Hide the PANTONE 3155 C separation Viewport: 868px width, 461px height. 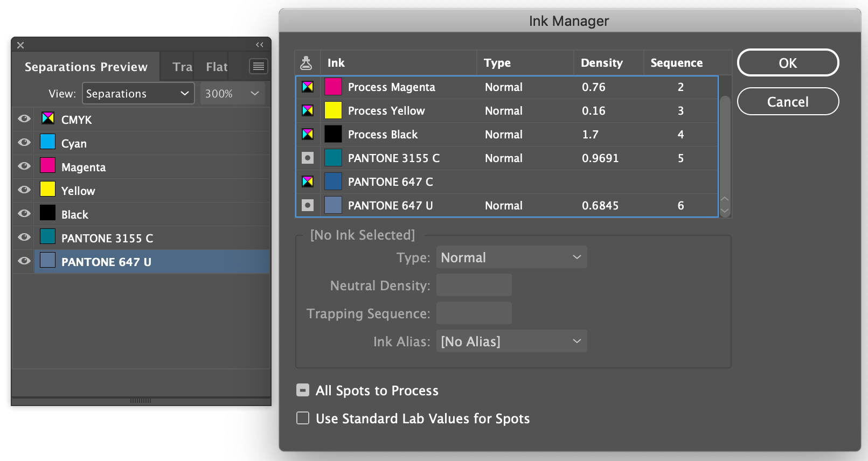(x=24, y=237)
